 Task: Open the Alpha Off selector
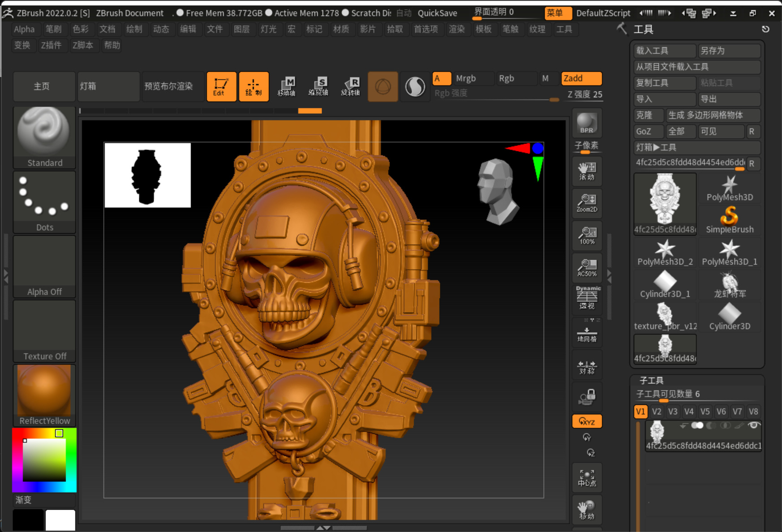(x=44, y=266)
